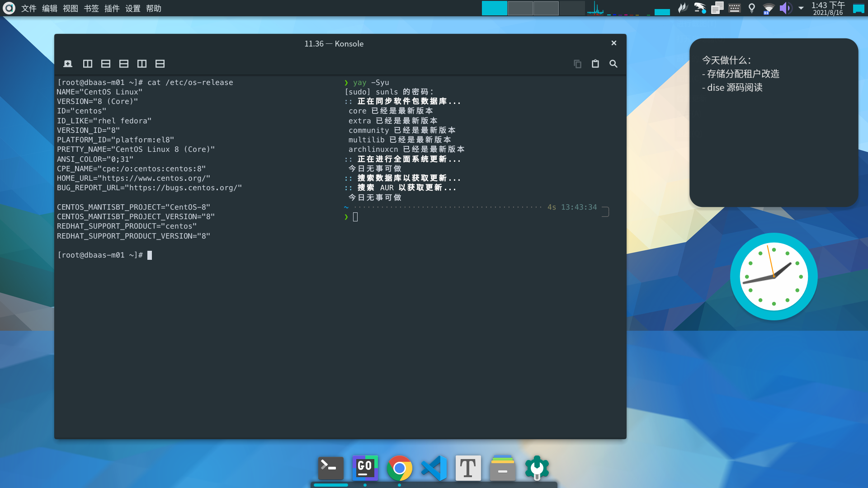Image resolution: width=868 pixels, height=488 pixels.
Task: Open the 书签 menu
Action: 91,9
